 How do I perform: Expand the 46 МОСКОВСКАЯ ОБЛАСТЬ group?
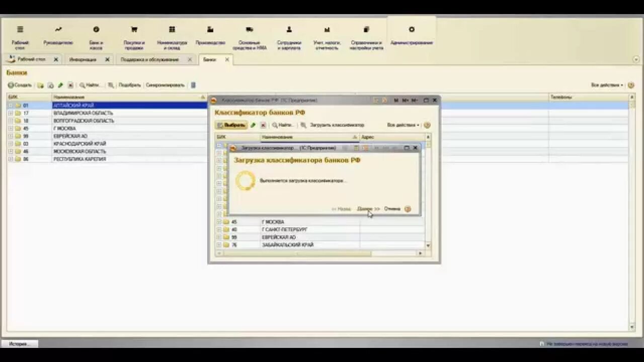point(10,151)
